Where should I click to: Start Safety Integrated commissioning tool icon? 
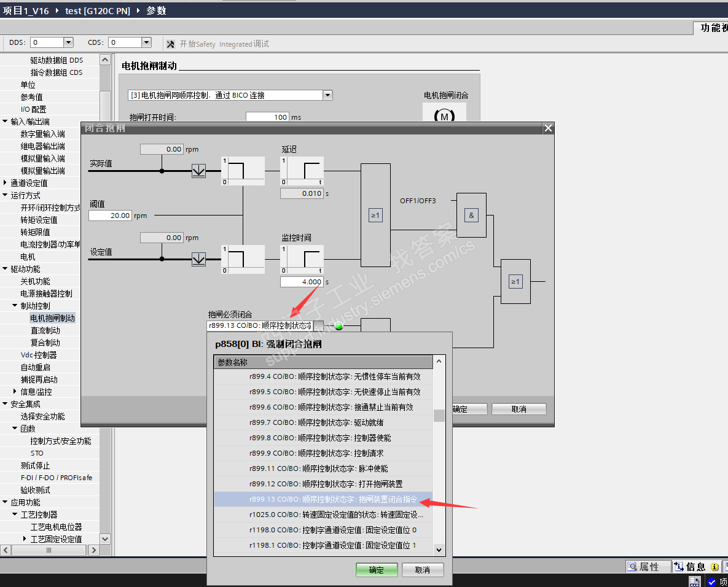[x=170, y=44]
